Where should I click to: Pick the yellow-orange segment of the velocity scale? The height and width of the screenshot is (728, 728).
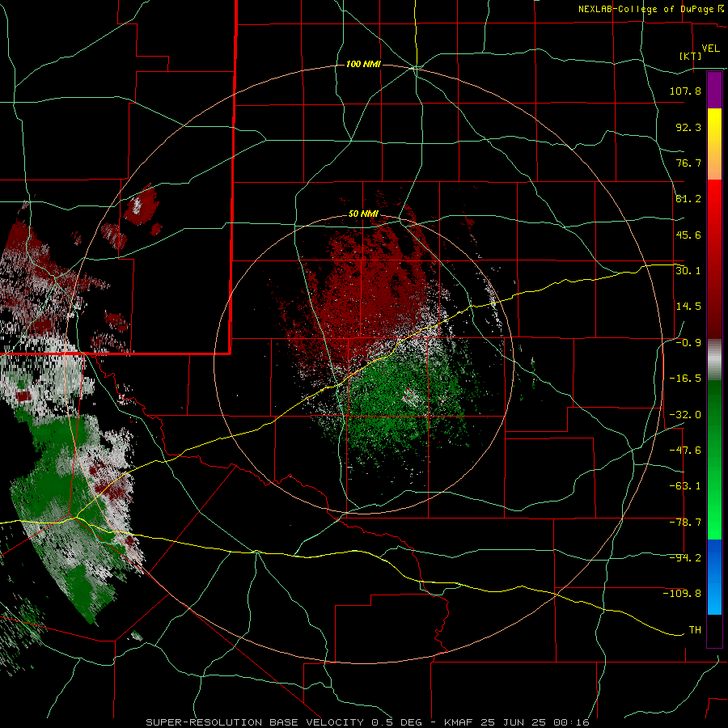tap(714, 144)
